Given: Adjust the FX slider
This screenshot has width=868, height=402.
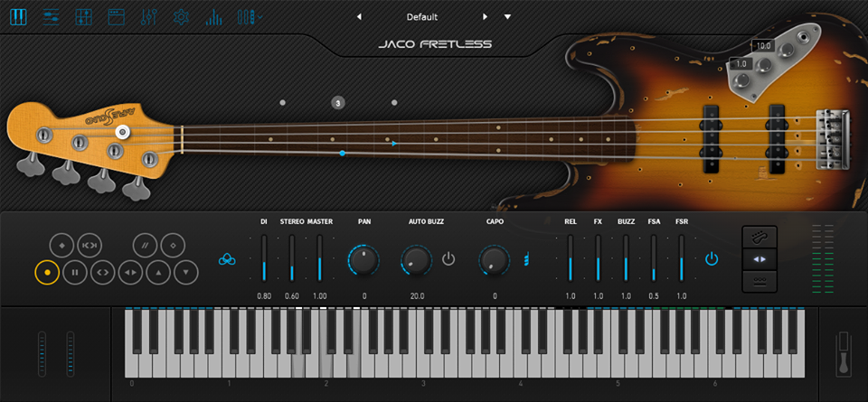Looking at the screenshot, I should [x=598, y=258].
